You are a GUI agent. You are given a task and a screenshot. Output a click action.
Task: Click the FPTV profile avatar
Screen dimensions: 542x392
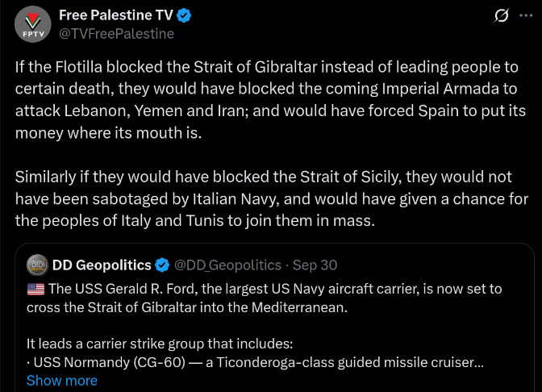pyautogui.click(x=32, y=24)
